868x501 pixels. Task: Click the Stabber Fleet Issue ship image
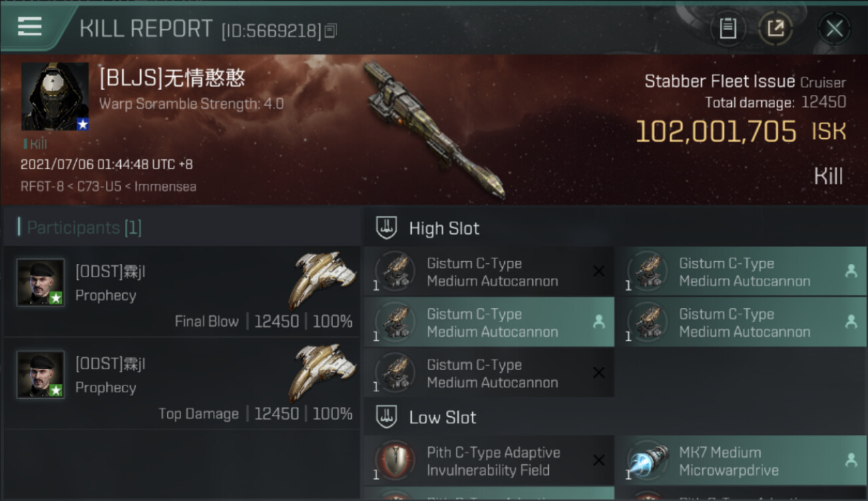tap(434, 130)
